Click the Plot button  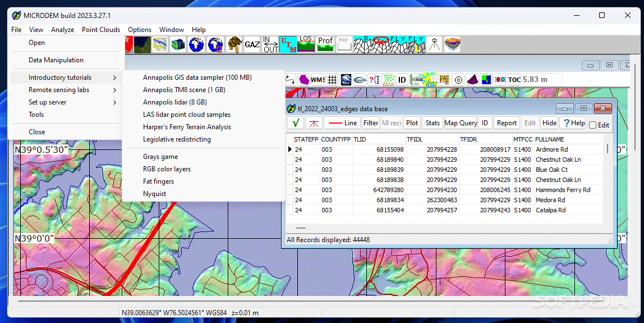tap(412, 122)
